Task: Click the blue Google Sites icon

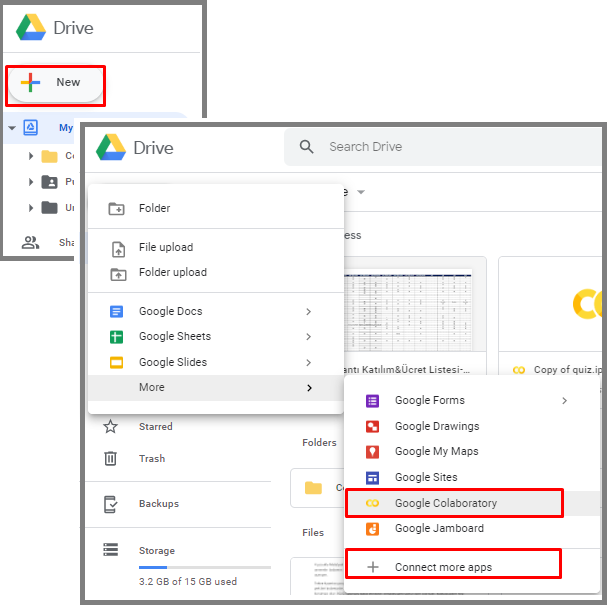Action: pyautogui.click(x=373, y=478)
